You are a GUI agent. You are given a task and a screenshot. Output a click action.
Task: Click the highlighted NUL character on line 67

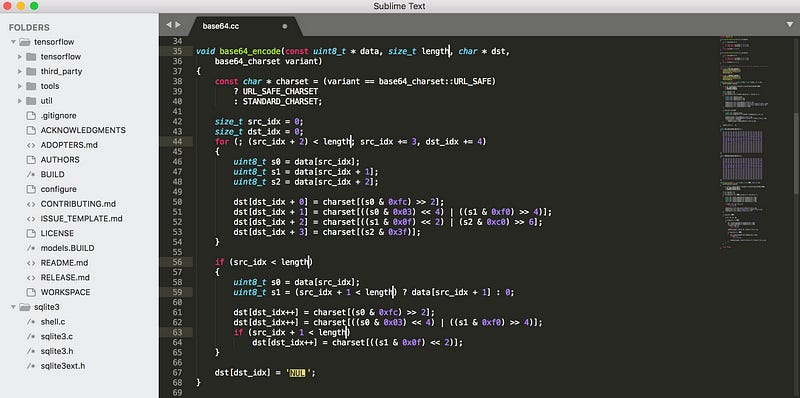coord(297,373)
